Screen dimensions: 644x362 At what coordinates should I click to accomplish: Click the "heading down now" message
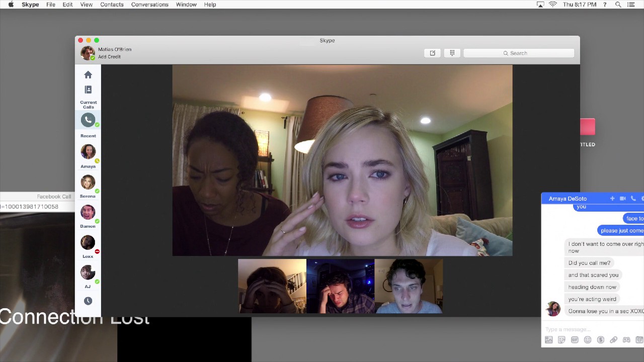(592, 287)
